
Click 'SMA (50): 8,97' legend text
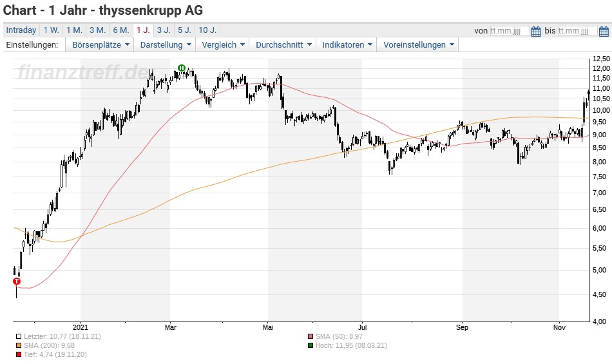pyautogui.click(x=339, y=336)
